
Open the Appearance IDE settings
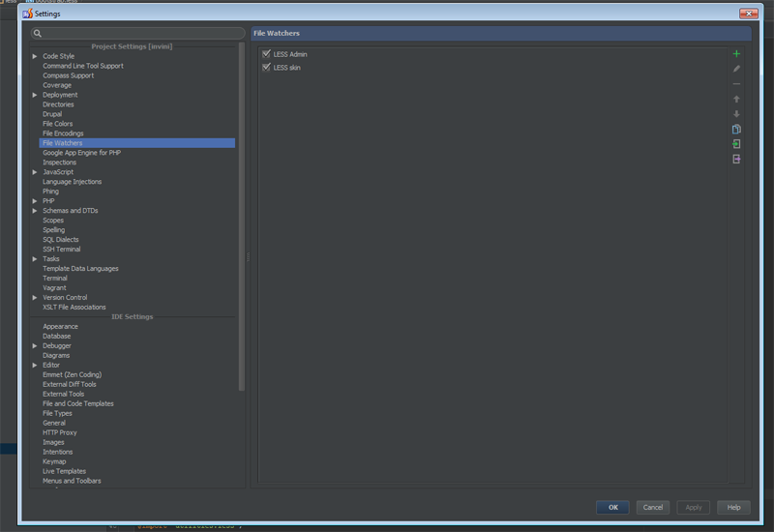point(60,327)
